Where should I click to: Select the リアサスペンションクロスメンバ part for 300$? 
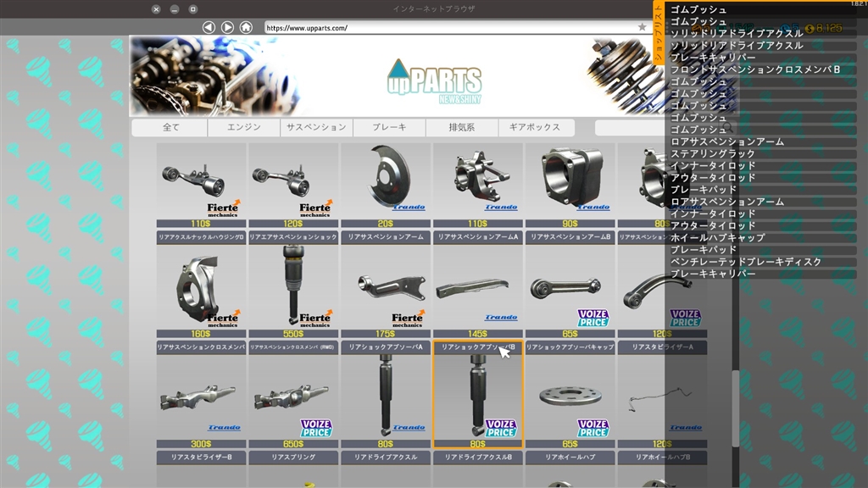click(x=201, y=395)
